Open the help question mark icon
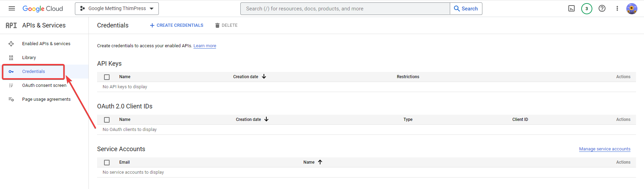The height and width of the screenshot is (189, 644). [602, 9]
